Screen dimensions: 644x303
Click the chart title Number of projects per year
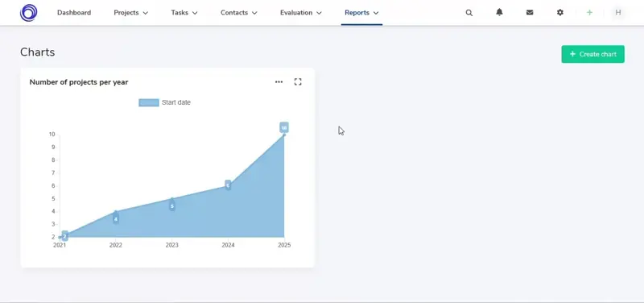tap(79, 82)
